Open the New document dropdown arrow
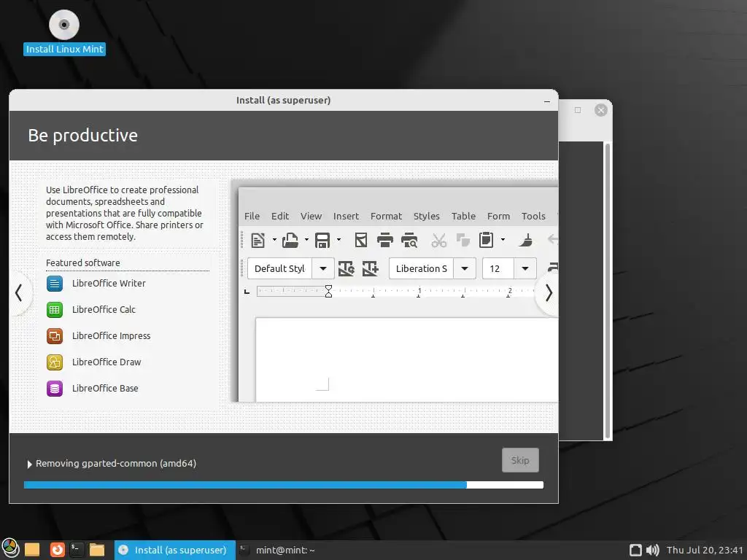 click(274, 240)
